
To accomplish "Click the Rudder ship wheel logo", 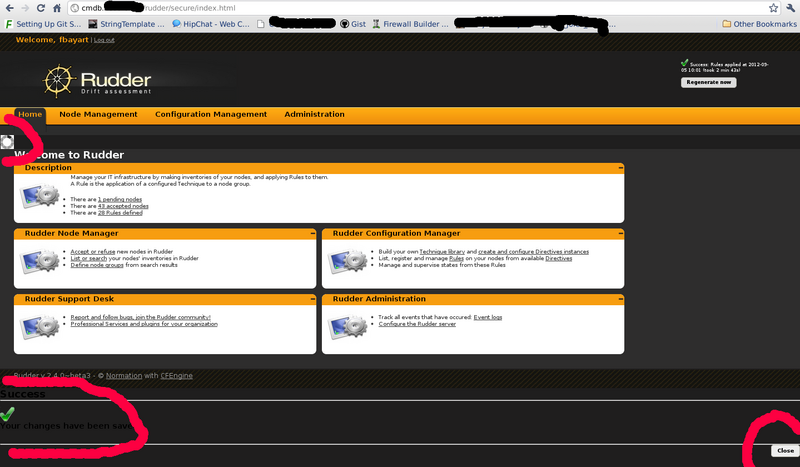I will 58,81.
